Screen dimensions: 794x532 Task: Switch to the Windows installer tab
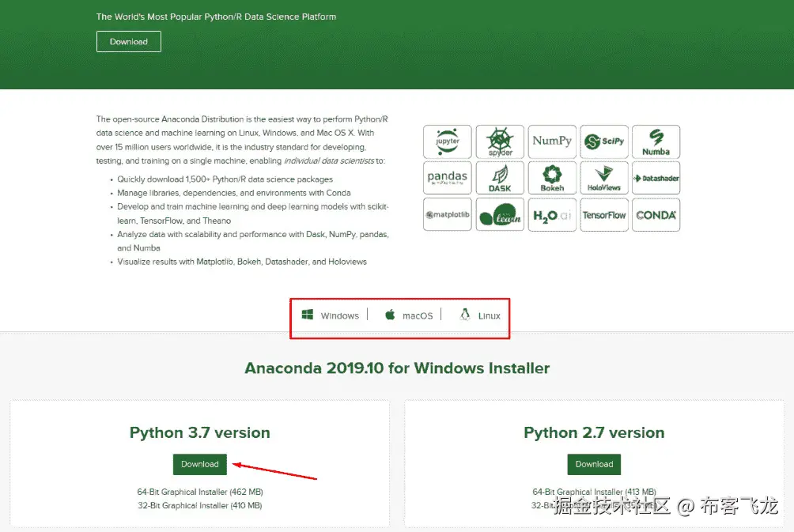pos(331,315)
